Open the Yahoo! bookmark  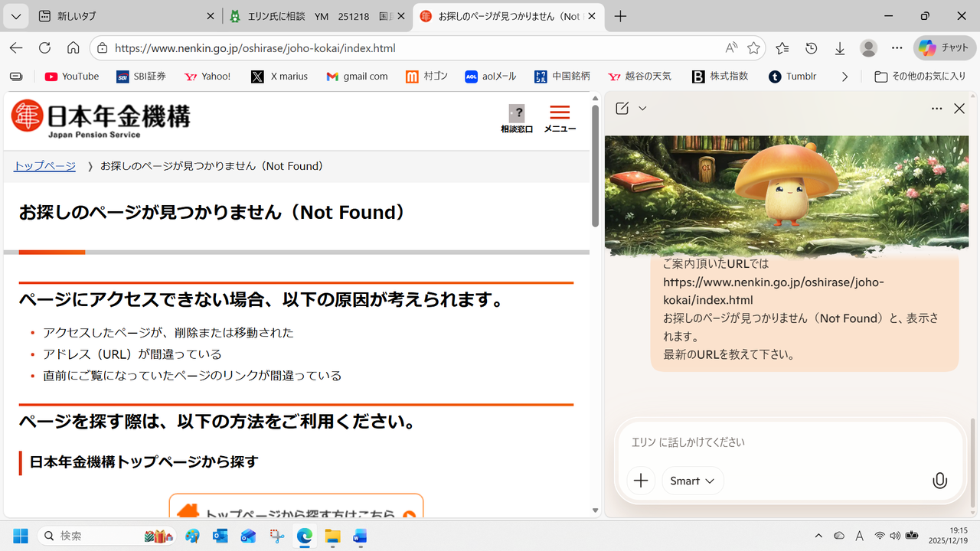pyautogui.click(x=207, y=77)
